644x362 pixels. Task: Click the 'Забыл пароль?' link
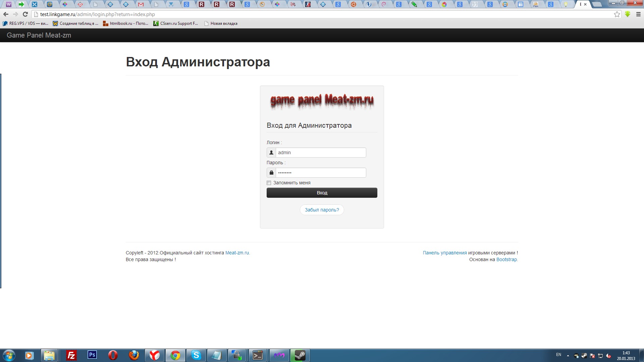pyautogui.click(x=322, y=210)
